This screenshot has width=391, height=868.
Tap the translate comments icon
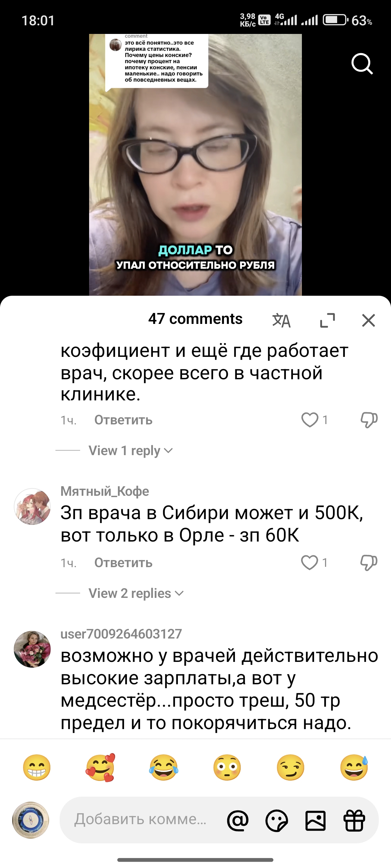coord(281,320)
